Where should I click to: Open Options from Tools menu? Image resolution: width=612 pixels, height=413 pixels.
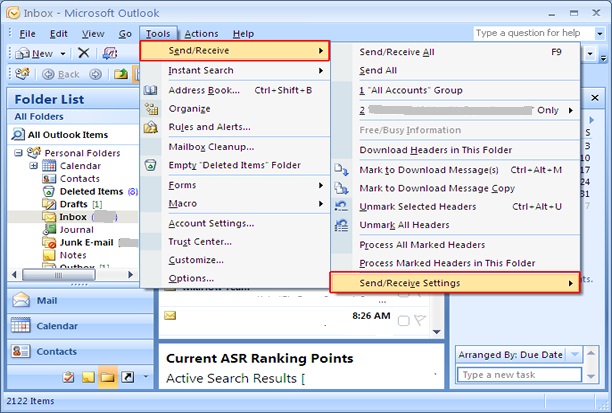(235, 278)
